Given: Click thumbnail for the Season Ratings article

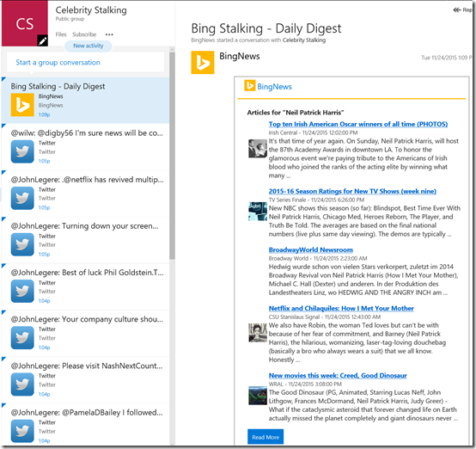Looking at the screenshot, I should [258, 212].
